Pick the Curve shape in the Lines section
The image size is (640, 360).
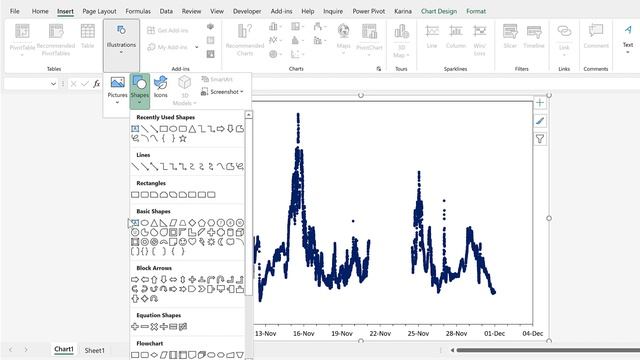(x=221, y=167)
